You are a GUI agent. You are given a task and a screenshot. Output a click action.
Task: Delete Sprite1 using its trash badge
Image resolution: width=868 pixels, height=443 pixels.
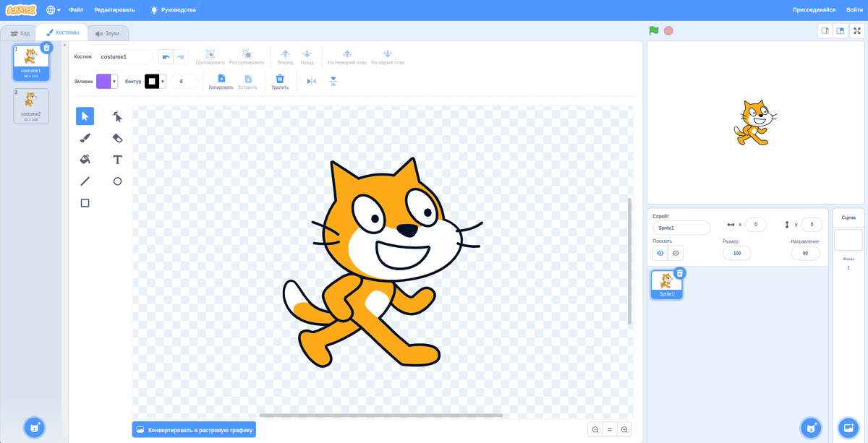click(x=679, y=273)
